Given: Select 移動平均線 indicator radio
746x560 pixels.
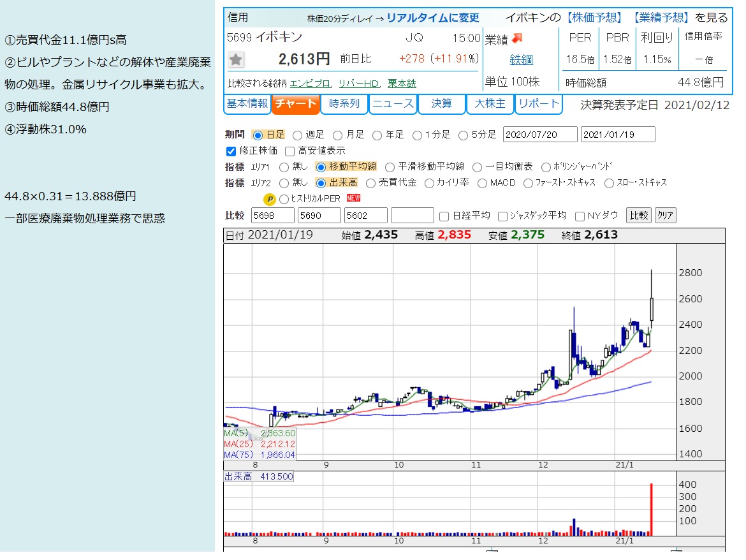Looking at the screenshot, I should 321,167.
